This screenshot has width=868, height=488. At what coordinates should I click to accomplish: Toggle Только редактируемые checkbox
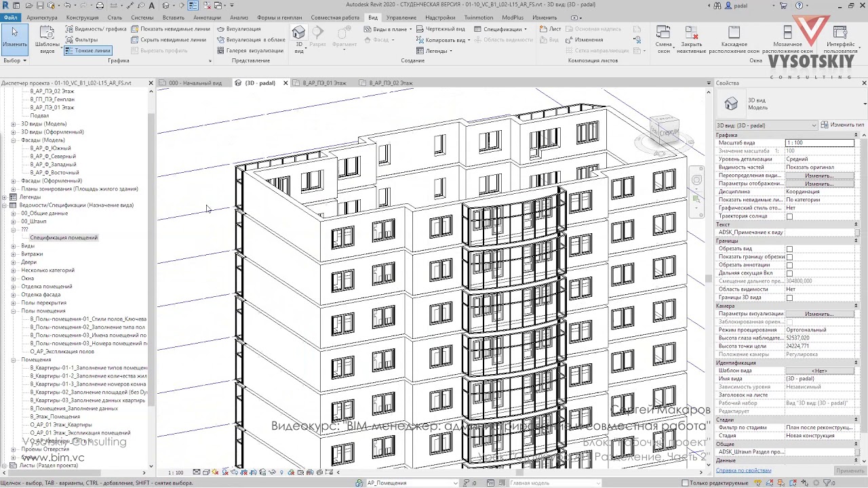[685, 483]
